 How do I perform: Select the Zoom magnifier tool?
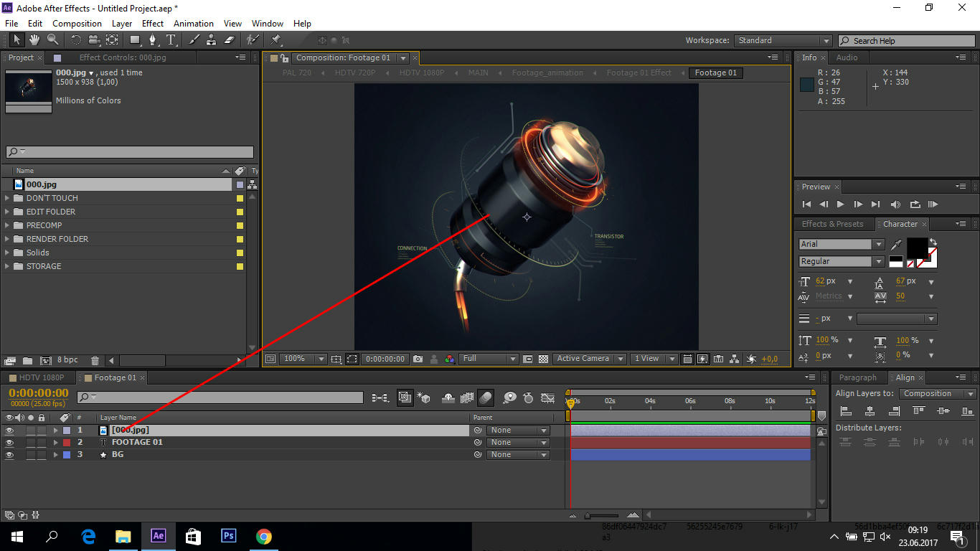coord(52,40)
